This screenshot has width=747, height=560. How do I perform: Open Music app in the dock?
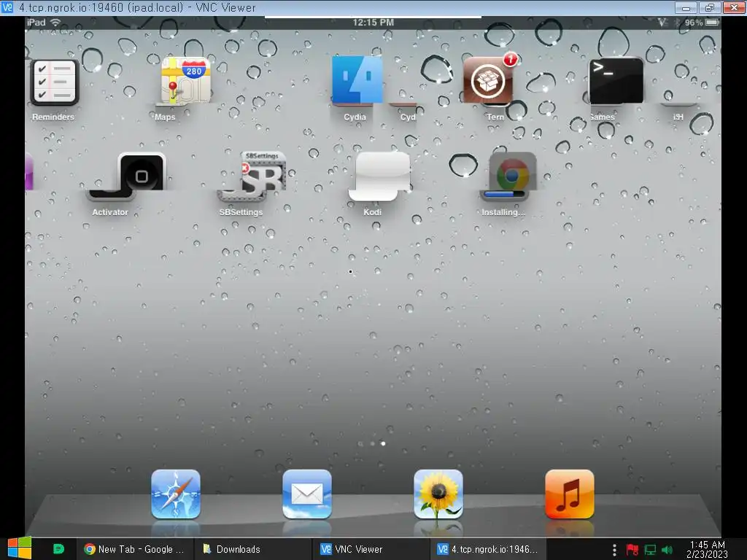(x=569, y=494)
